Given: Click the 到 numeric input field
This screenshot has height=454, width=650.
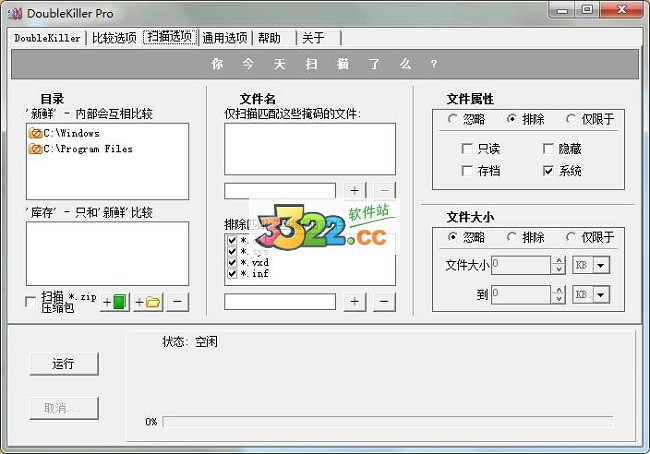Looking at the screenshot, I should [x=521, y=294].
